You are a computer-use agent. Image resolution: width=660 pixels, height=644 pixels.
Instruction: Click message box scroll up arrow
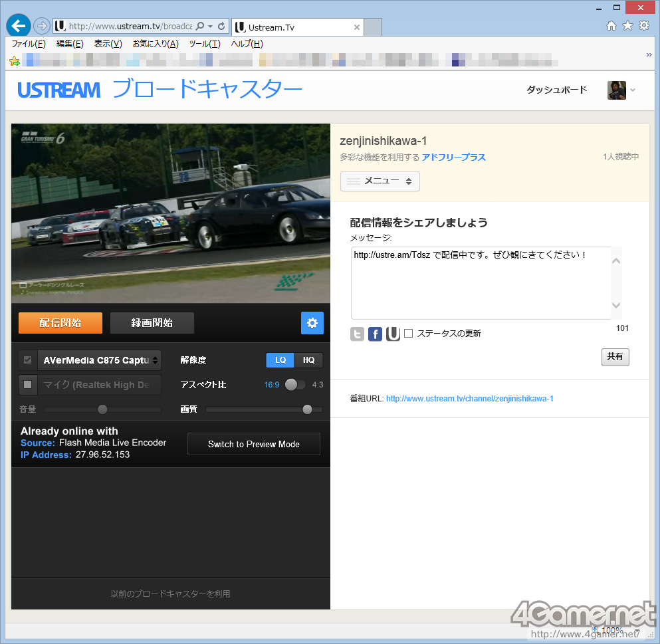click(x=616, y=261)
